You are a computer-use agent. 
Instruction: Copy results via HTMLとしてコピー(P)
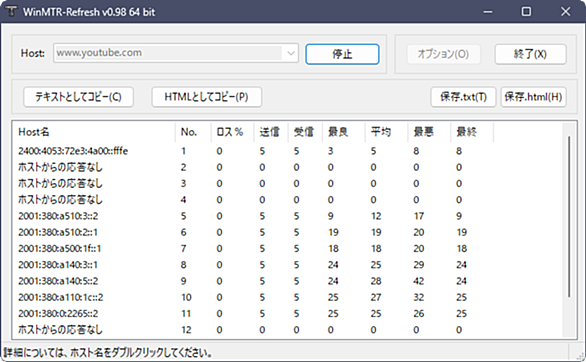tap(206, 97)
